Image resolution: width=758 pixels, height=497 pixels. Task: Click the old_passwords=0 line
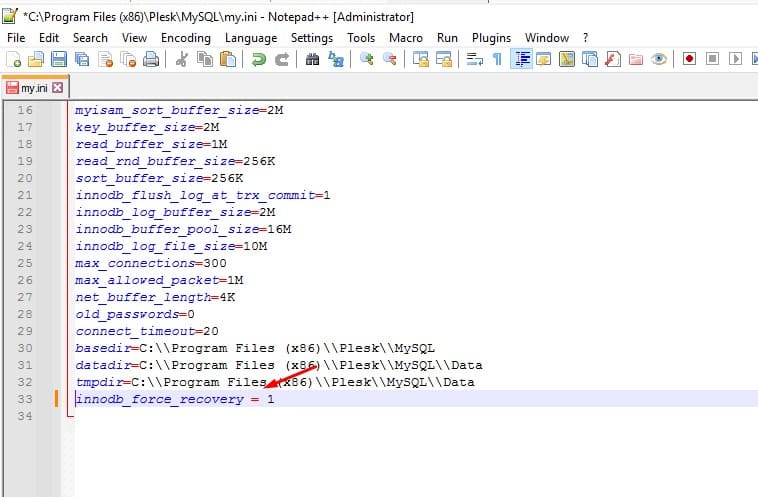(134, 314)
